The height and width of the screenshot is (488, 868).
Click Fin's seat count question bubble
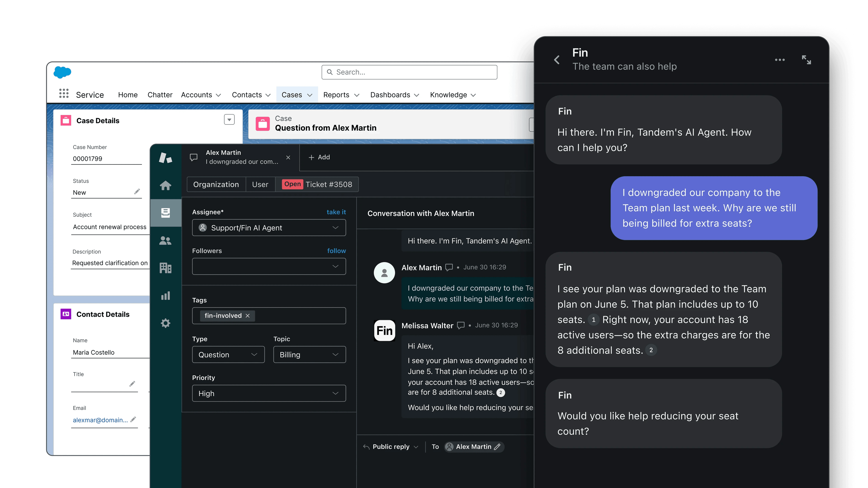pos(663,413)
